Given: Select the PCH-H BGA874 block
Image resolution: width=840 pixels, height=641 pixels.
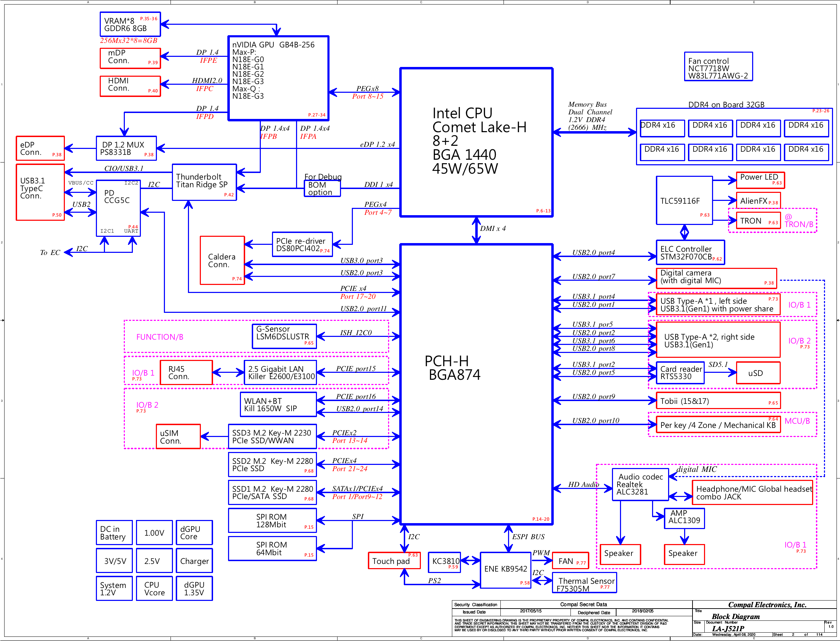Looking at the screenshot, I should point(476,384).
